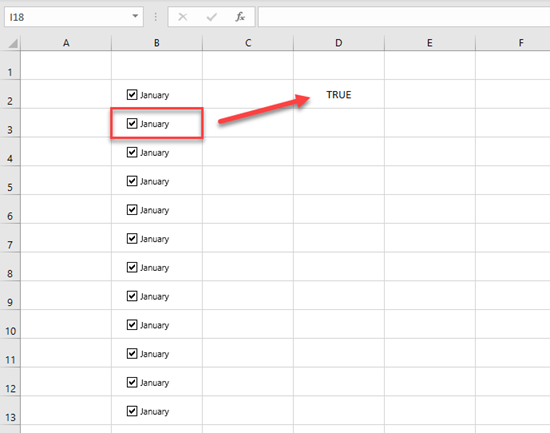Image resolution: width=550 pixels, height=433 pixels.
Task: Select row 8 header
Action: click(10, 267)
